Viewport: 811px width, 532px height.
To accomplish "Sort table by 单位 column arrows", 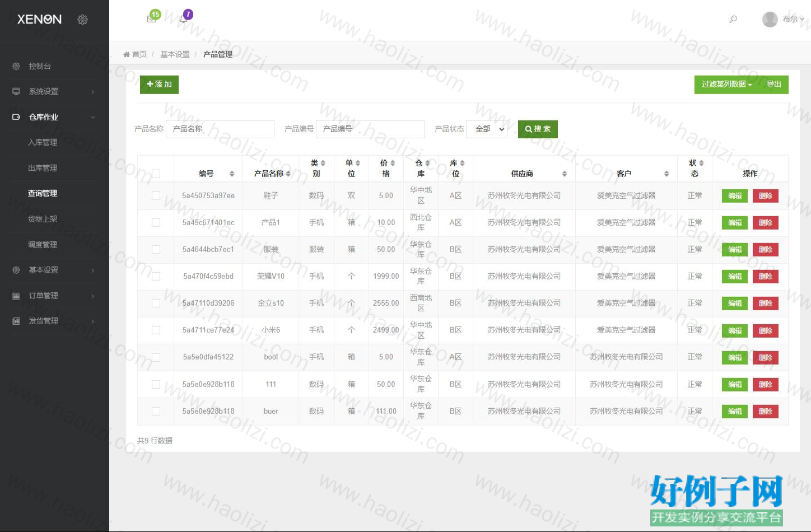I will click(x=358, y=163).
